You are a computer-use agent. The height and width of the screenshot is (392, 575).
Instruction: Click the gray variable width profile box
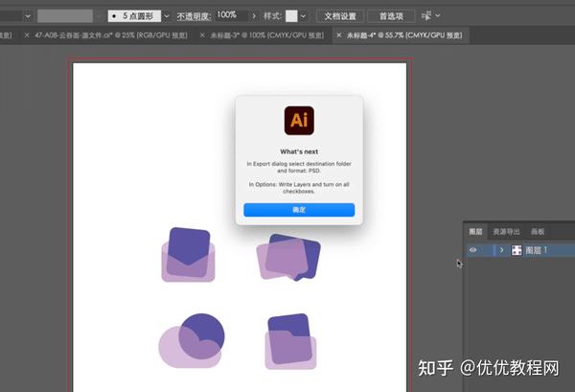click(x=65, y=16)
